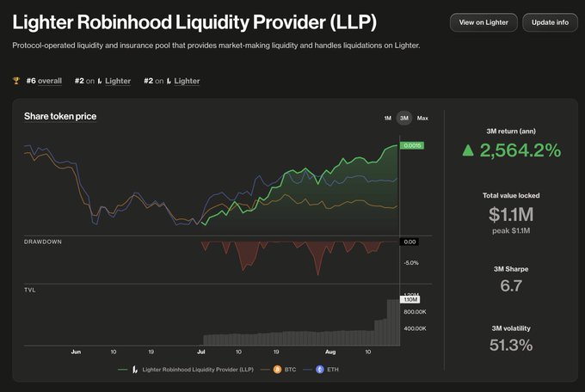Click the $1.1M total value locked figure

pyautogui.click(x=511, y=214)
